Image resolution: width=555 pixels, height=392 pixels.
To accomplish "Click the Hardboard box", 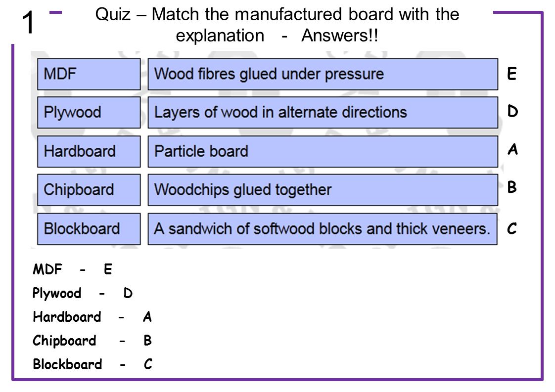I will coord(89,151).
